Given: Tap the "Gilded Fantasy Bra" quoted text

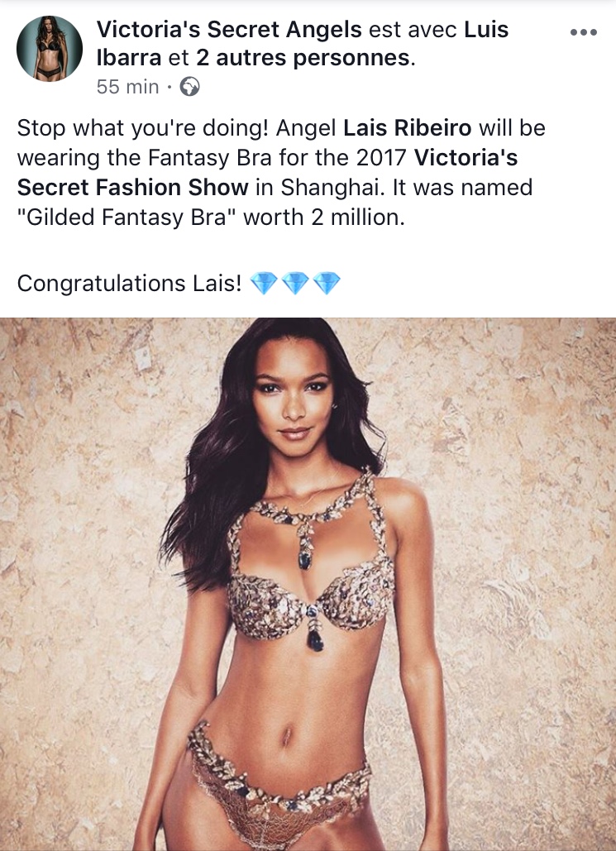Looking at the screenshot, I should click(x=127, y=217).
